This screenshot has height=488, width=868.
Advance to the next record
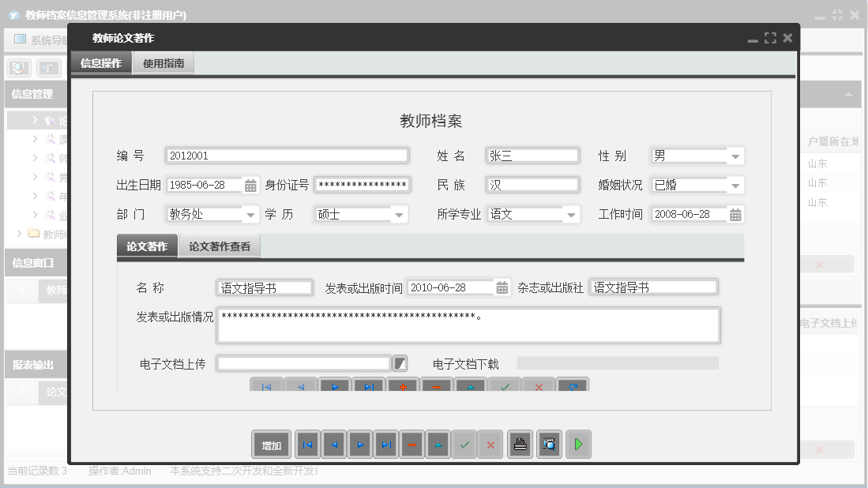pos(359,444)
